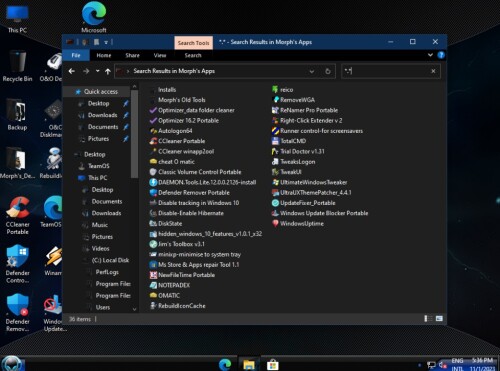Select UpdateFixer_Portable result

304,203
